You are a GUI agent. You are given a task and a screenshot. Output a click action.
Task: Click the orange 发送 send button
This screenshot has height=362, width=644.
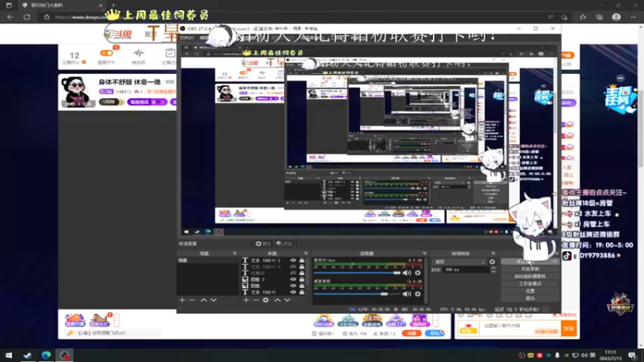tap(569, 329)
